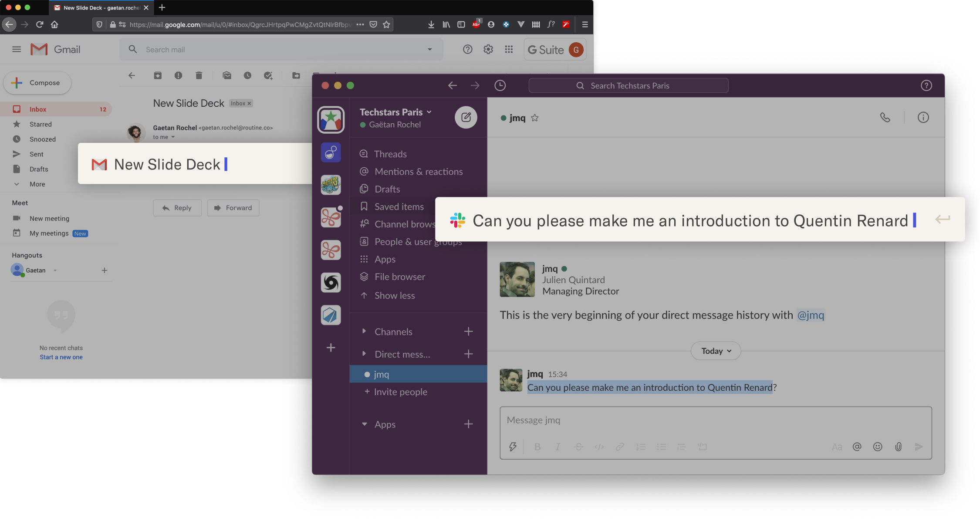This screenshot has width=980, height=521.
Task: Report spam in Gmail toolbar
Action: (178, 75)
